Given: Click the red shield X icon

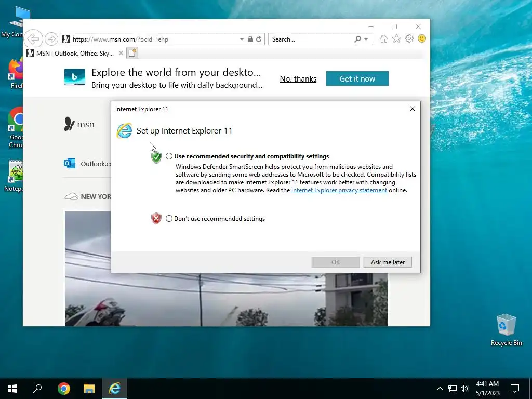Looking at the screenshot, I should pos(156,218).
